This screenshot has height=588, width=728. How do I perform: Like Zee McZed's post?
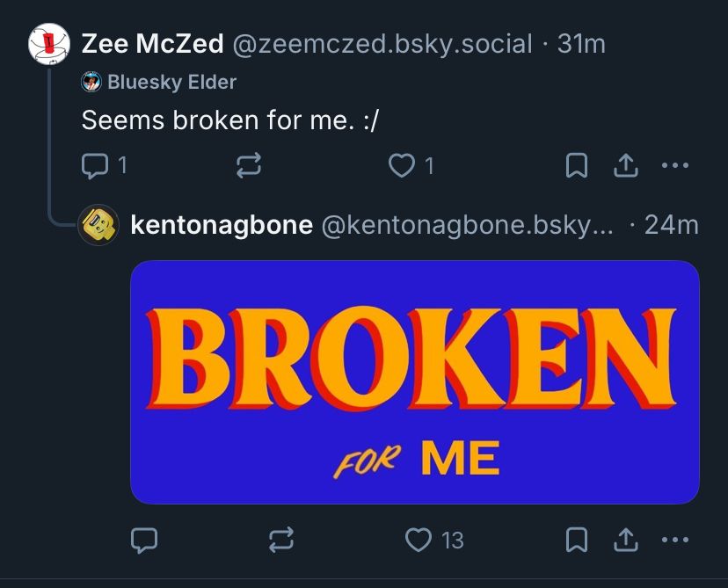pos(404,163)
